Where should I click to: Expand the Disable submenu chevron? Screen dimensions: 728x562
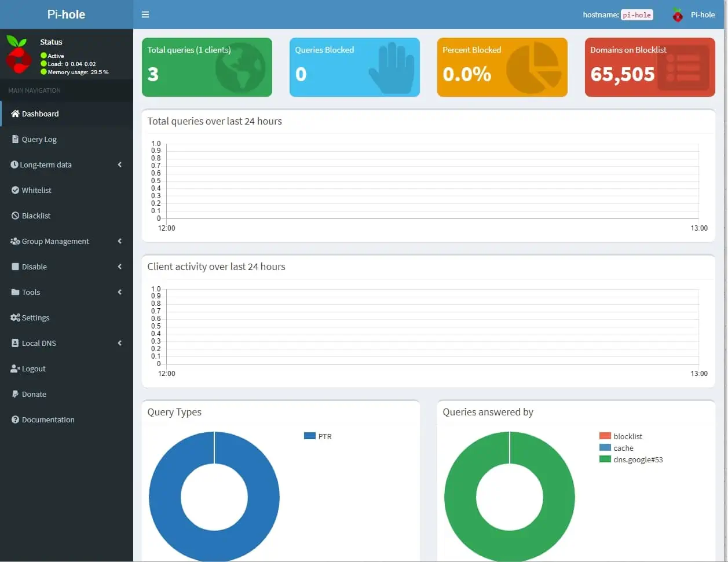click(120, 267)
